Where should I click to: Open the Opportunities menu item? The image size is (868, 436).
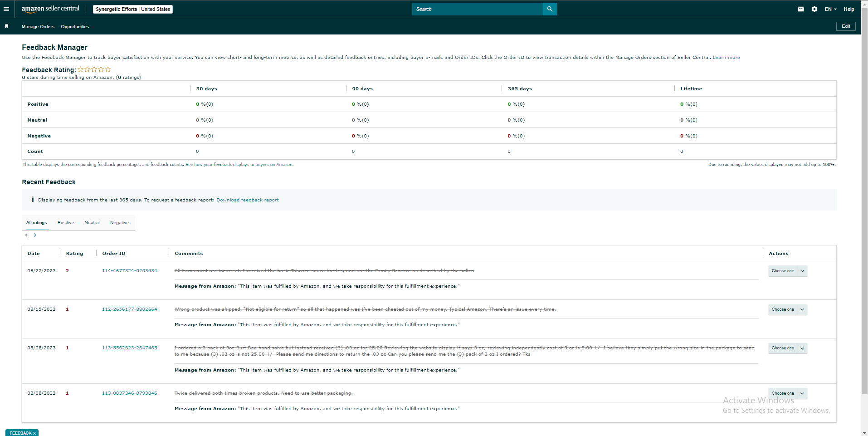75,27
